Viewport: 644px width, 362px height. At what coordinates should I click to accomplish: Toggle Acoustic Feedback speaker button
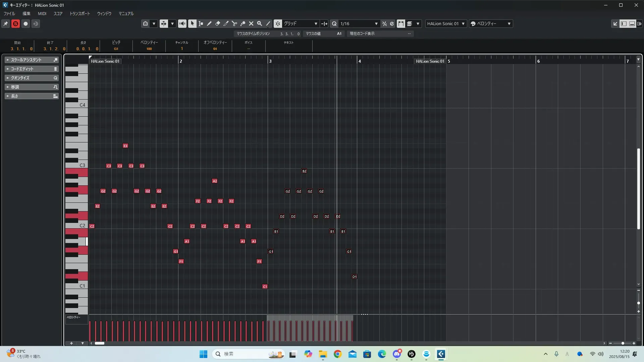182,23
